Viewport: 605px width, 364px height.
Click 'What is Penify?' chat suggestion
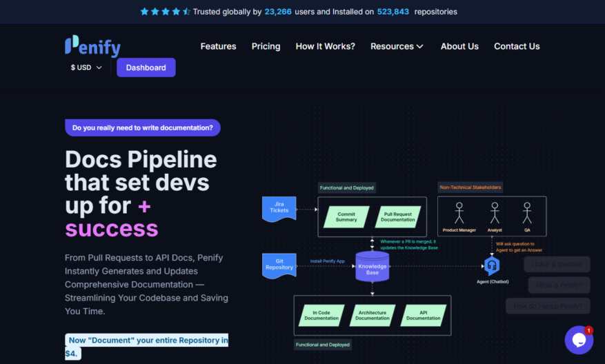[x=559, y=285]
